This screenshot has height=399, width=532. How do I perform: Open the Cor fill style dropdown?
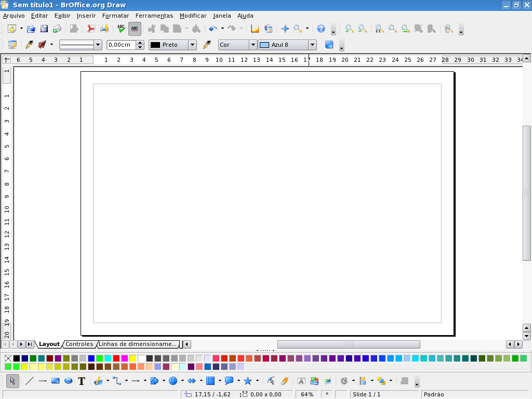click(253, 45)
